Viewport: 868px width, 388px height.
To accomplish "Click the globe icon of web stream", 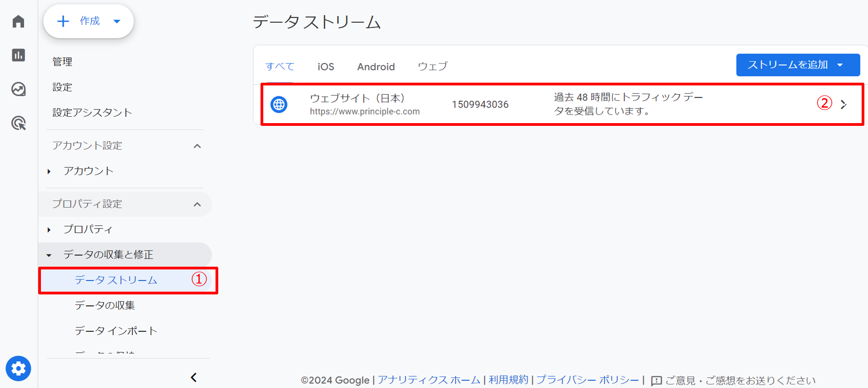I will point(279,104).
